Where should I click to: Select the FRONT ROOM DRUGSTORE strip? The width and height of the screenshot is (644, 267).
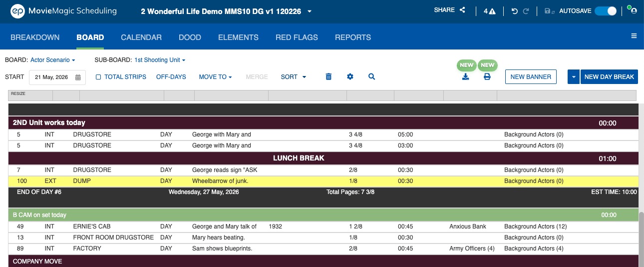tap(323, 237)
